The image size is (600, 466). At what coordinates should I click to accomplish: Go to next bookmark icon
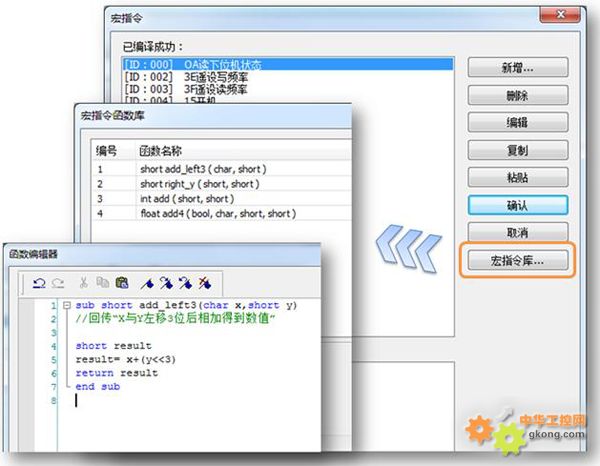point(166,282)
